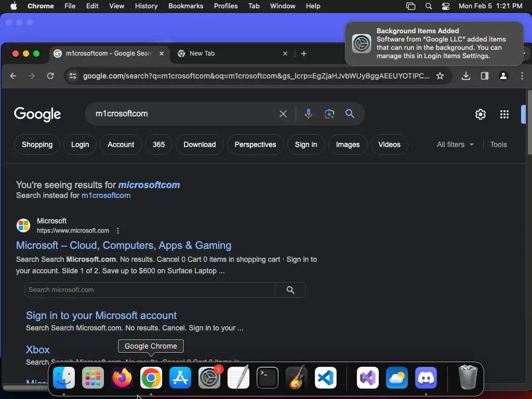The image size is (532, 399).
Task: Filter results by Shopping
Action: tap(37, 145)
